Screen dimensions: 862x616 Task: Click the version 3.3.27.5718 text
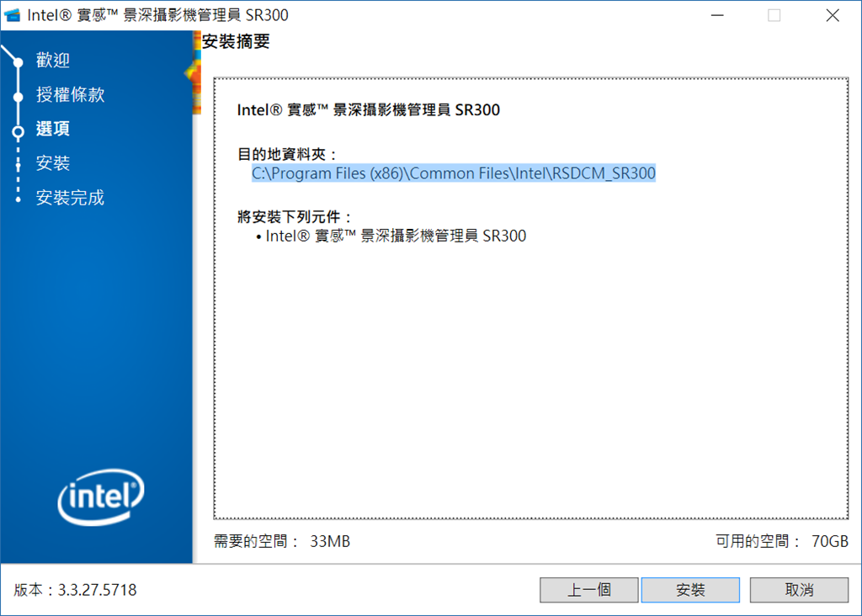(x=75, y=590)
